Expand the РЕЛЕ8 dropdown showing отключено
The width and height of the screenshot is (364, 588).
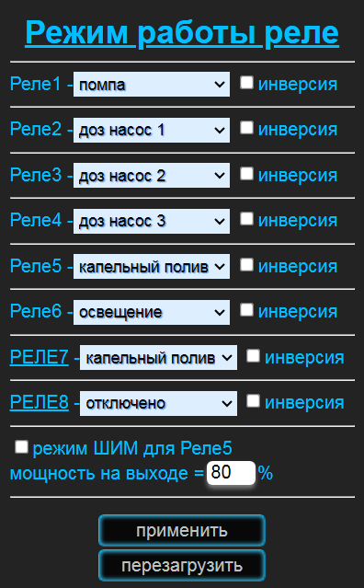tap(158, 403)
